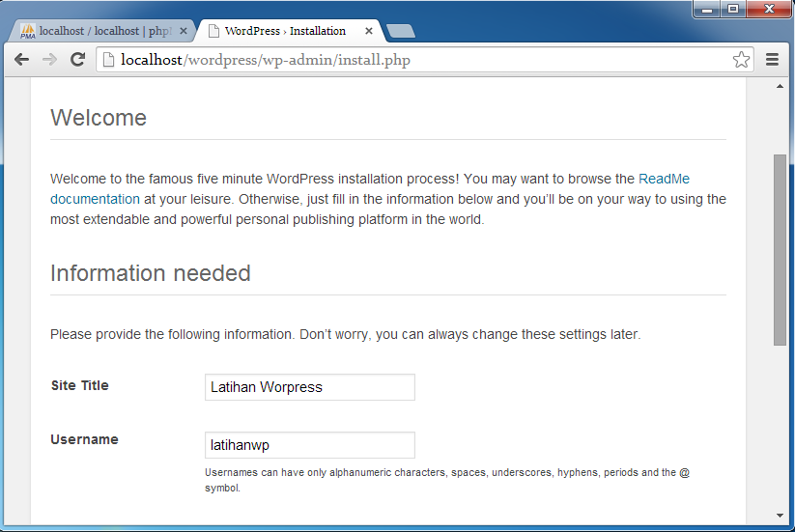This screenshot has height=532, width=795.
Task: Close the phpMyAdmin localhost tab
Action: 184,31
